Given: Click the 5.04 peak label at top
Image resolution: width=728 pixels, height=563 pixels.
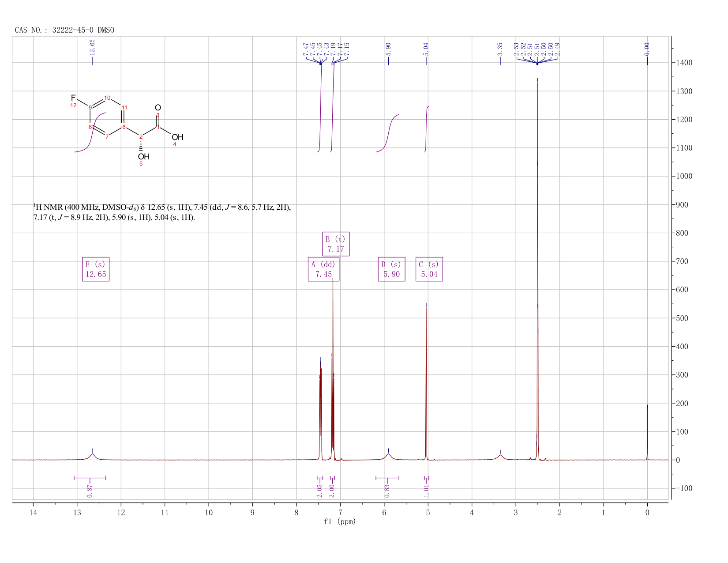Looking at the screenshot, I should (x=426, y=49).
